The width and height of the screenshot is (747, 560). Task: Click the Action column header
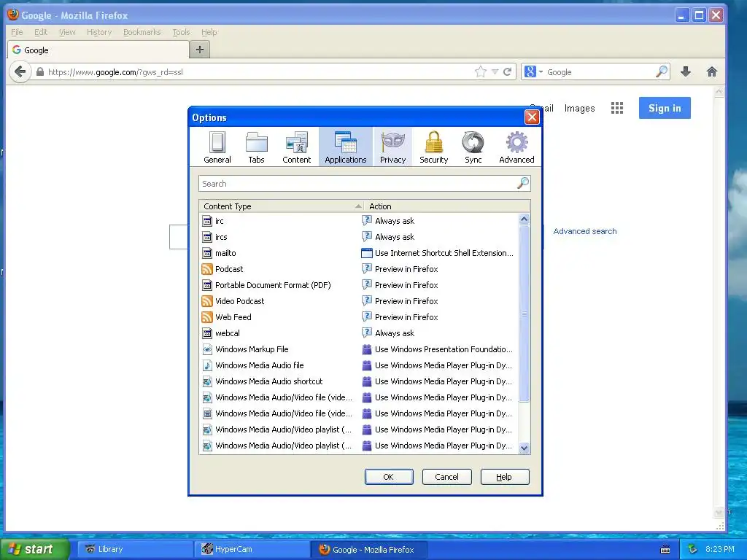coord(447,206)
